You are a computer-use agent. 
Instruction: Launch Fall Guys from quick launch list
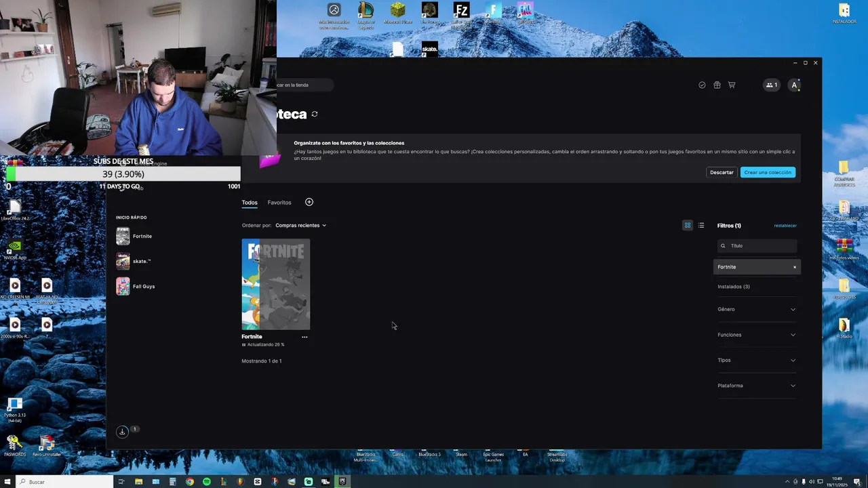point(136,286)
